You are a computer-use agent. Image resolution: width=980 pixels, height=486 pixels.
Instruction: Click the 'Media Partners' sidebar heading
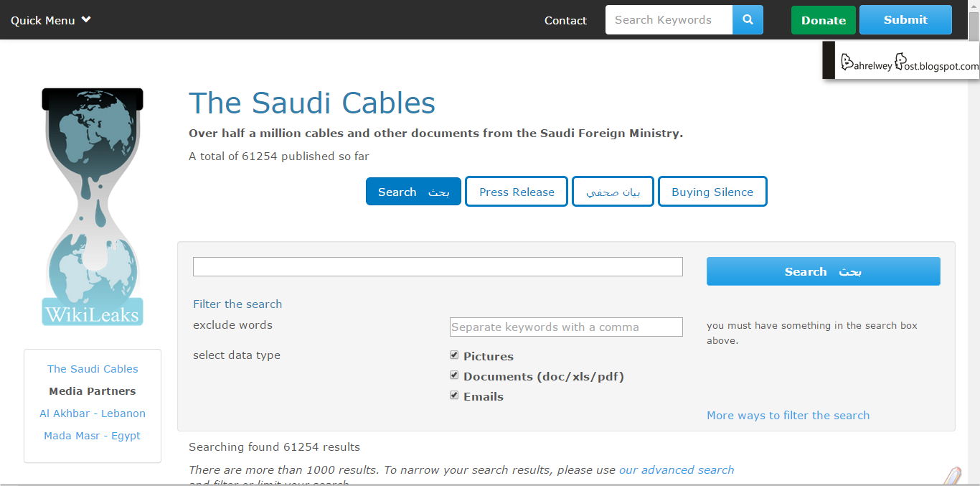click(93, 391)
